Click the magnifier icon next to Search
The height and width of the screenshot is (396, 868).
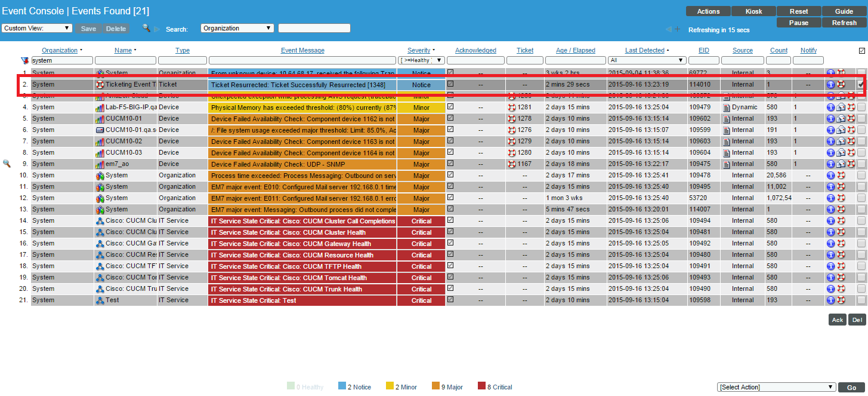pyautogui.click(x=146, y=28)
